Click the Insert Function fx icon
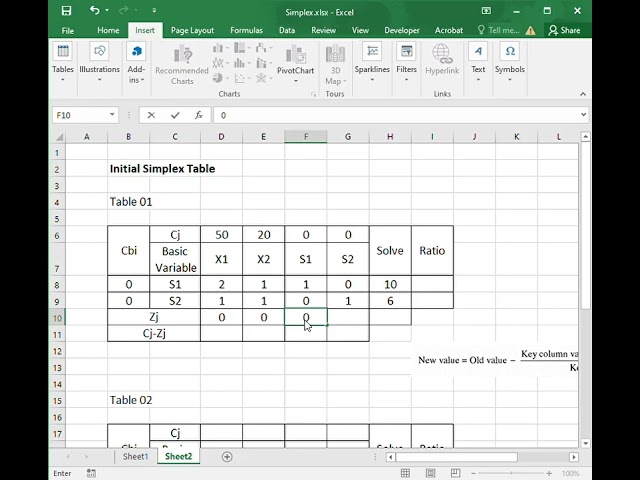 199,115
